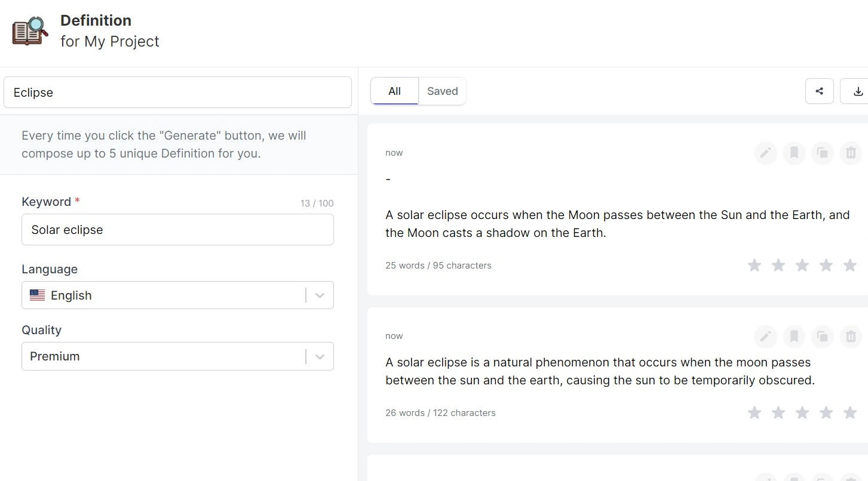
Task: Delete the first definition card
Action: pos(851,153)
